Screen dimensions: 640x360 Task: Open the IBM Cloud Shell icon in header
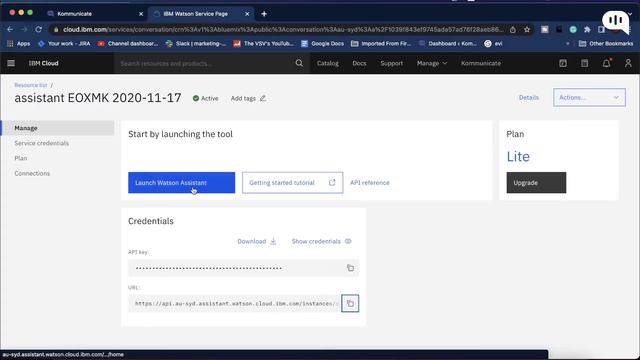point(563,63)
